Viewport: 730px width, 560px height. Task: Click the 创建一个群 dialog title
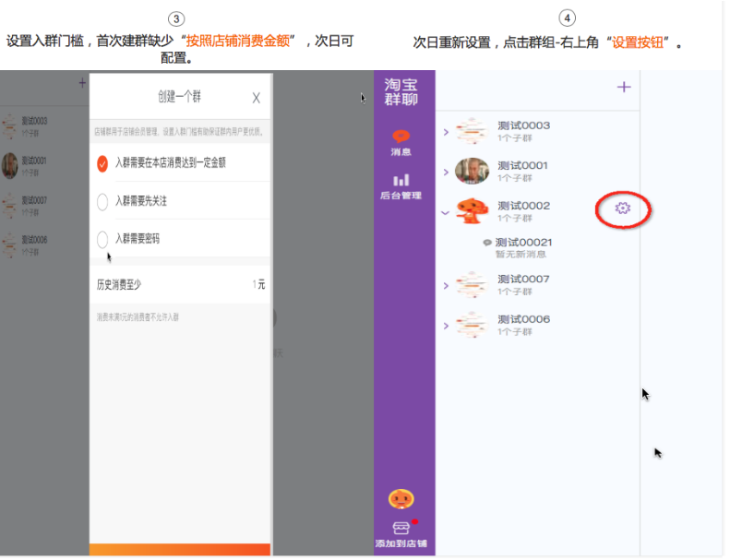[180, 97]
